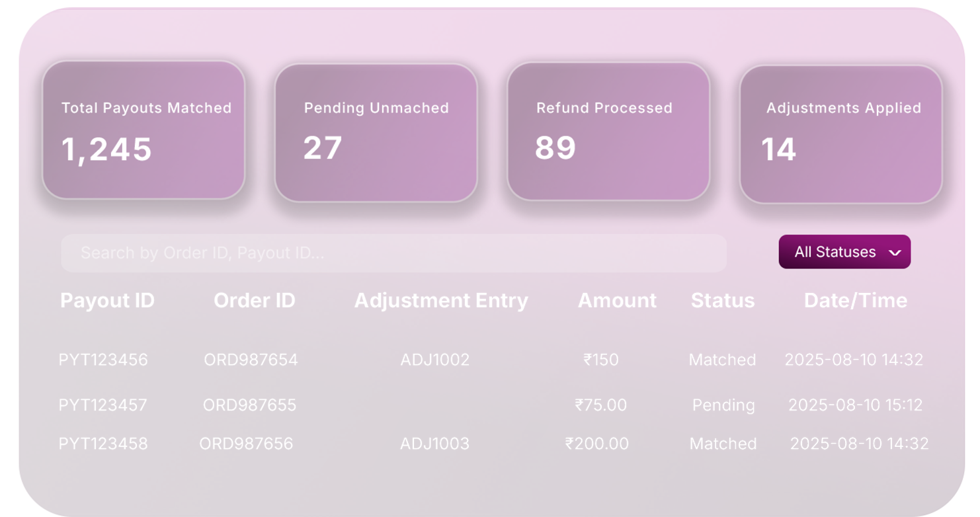Screen dimensions: 980x517
Task: View adjustment entry ADJ1002
Action: pos(434,360)
